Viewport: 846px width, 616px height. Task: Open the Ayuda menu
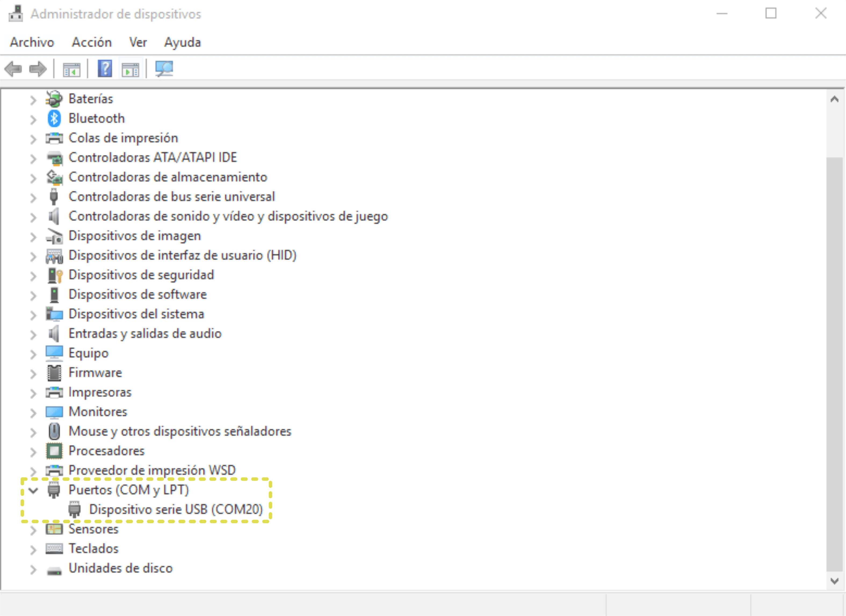pyautogui.click(x=182, y=43)
